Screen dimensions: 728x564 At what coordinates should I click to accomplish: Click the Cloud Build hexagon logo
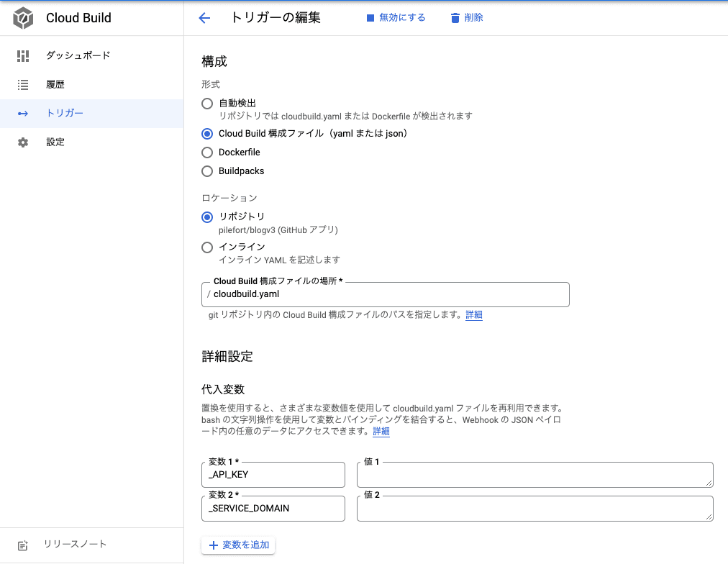22,18
